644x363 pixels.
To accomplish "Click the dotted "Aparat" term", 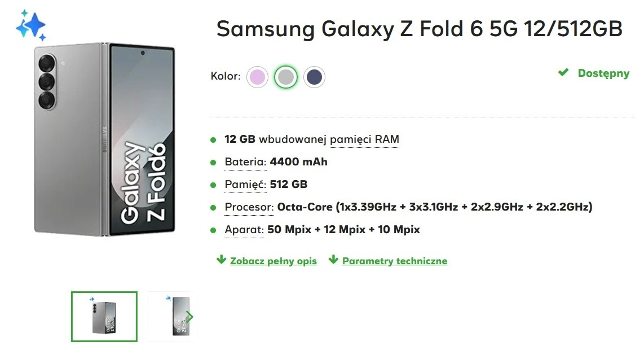I will pyautogui.click(x=244, y=230).
